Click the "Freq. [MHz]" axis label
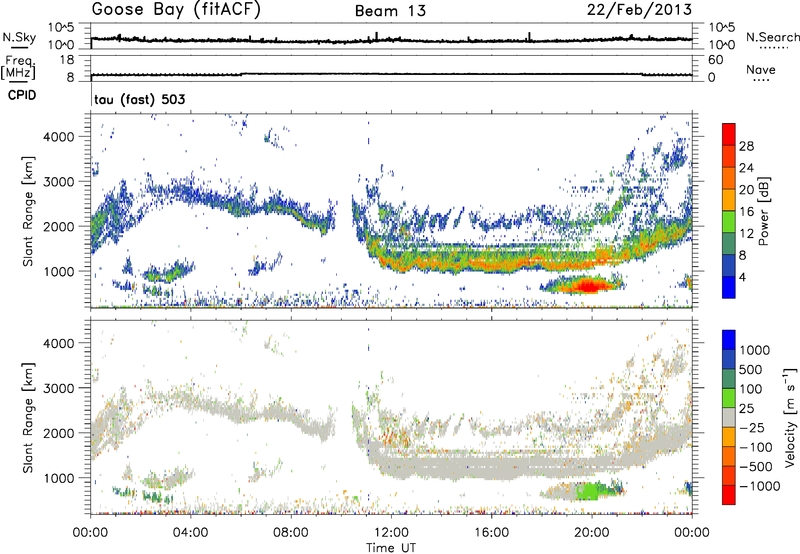 coord(18,67)
